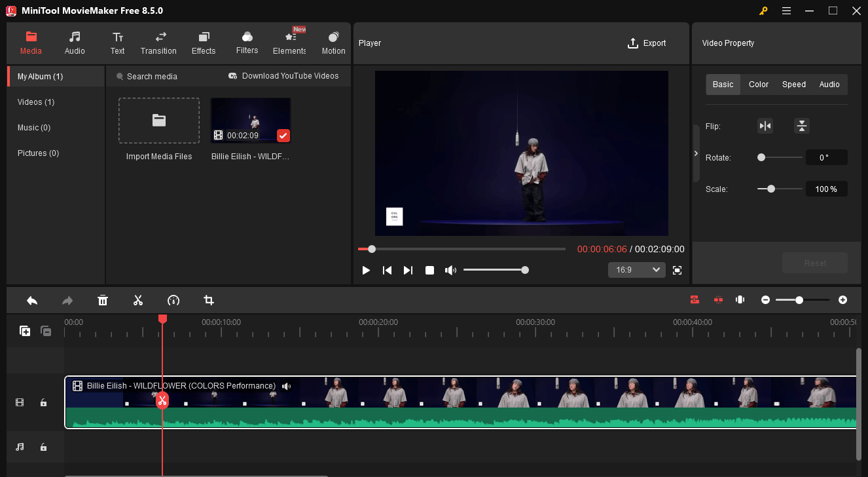868x477 pixels.
Task: Delete the selected clip using the trash icon
Action: click(x=103, y=300)
